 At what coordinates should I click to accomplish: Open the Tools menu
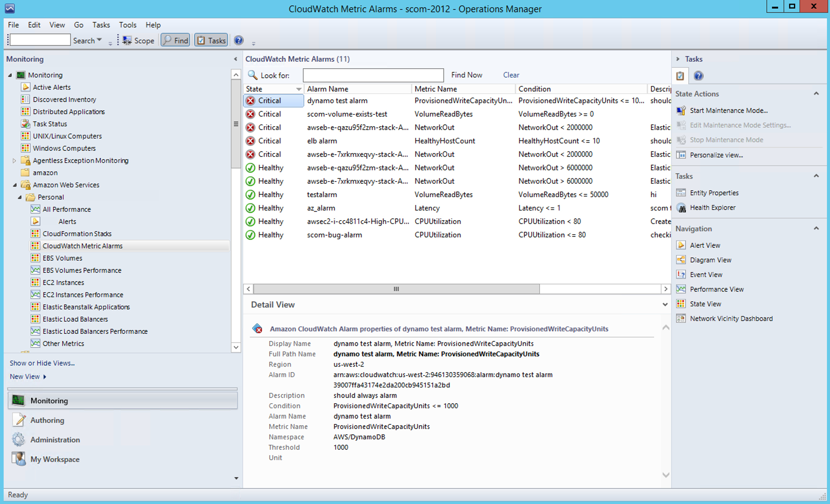tap(127, 25)
